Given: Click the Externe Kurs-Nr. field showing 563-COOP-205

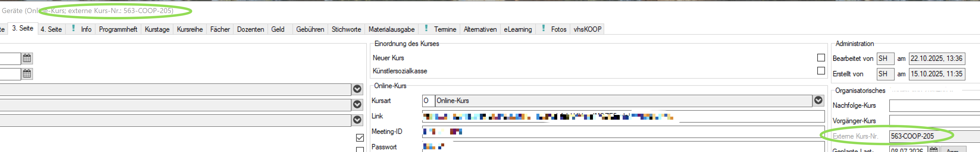Looking at the screenshot, I should coord(932,136).
